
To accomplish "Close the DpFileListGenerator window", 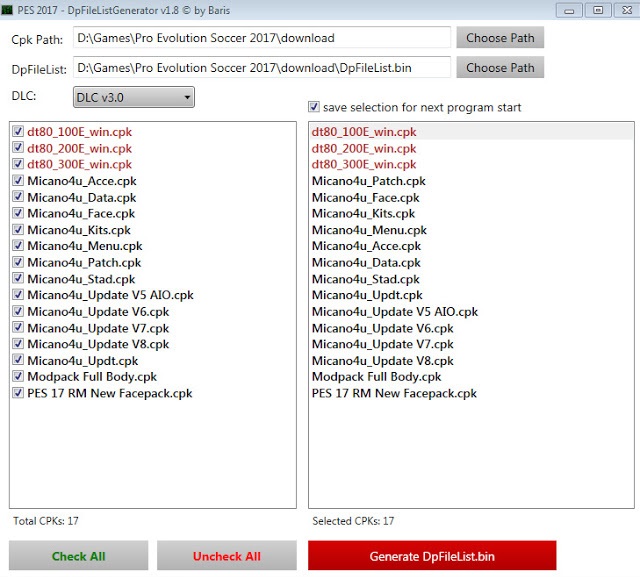I will 627,10.
